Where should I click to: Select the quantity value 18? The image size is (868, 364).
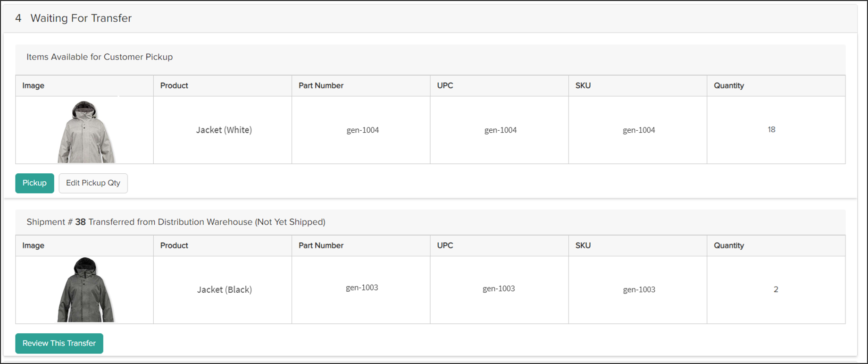click(x=772, y=130)
